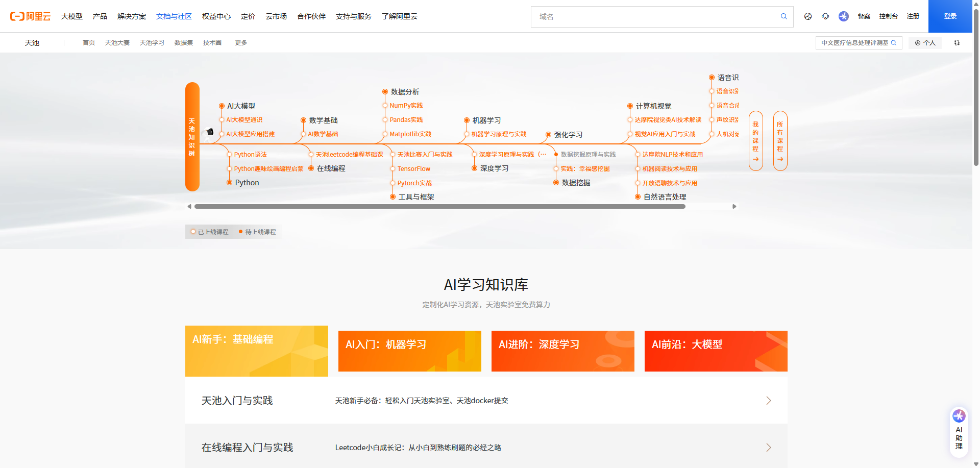Screen dimensions: 980x468
Task: Click the Tianchi search magnifier icon
Action: tap(894, 43)
